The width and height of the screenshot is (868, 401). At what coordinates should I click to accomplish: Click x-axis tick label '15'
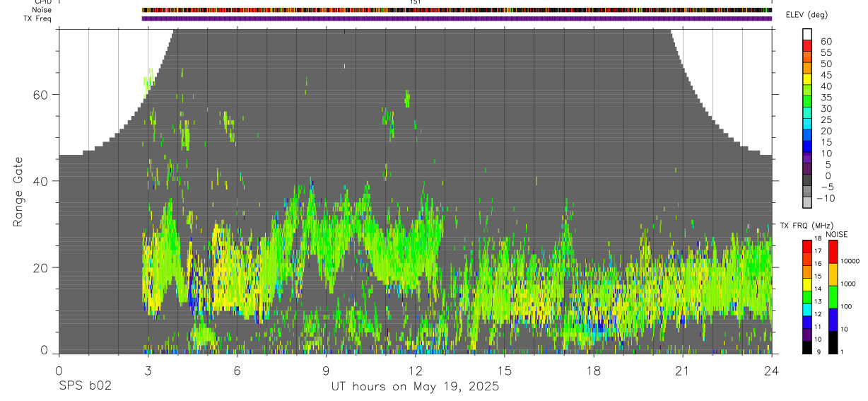pos(505,371)
